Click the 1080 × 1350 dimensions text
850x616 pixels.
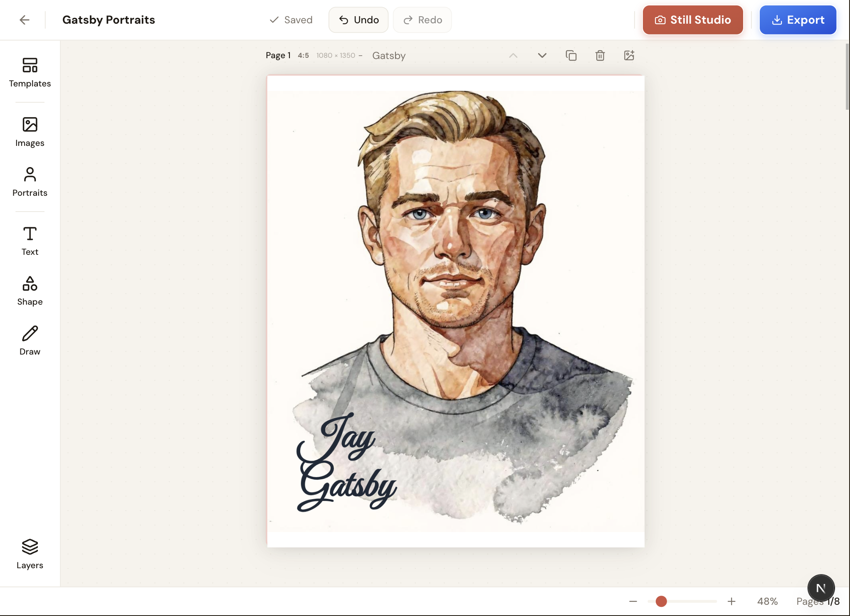click(x=336, y=55)
